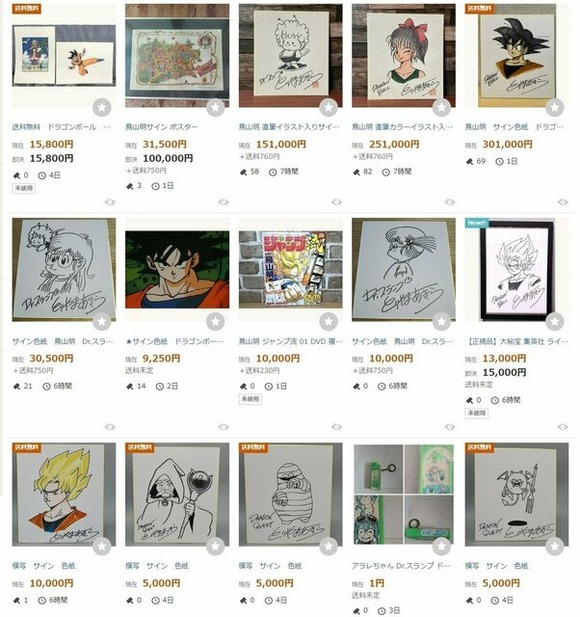This screenshot has width=580, height=617.
Task: Add 31,500円 poster listing to watchlist
Action: [215, 107]
